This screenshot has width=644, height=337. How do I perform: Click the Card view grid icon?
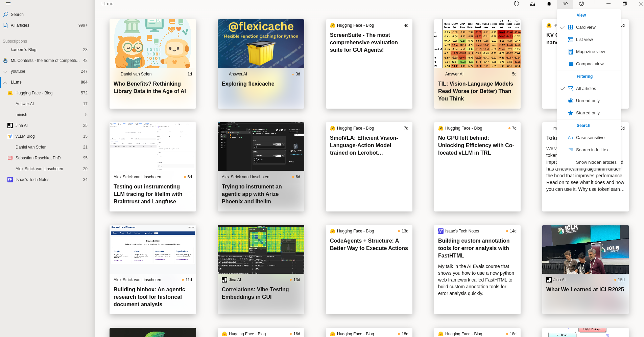[571, 27]
